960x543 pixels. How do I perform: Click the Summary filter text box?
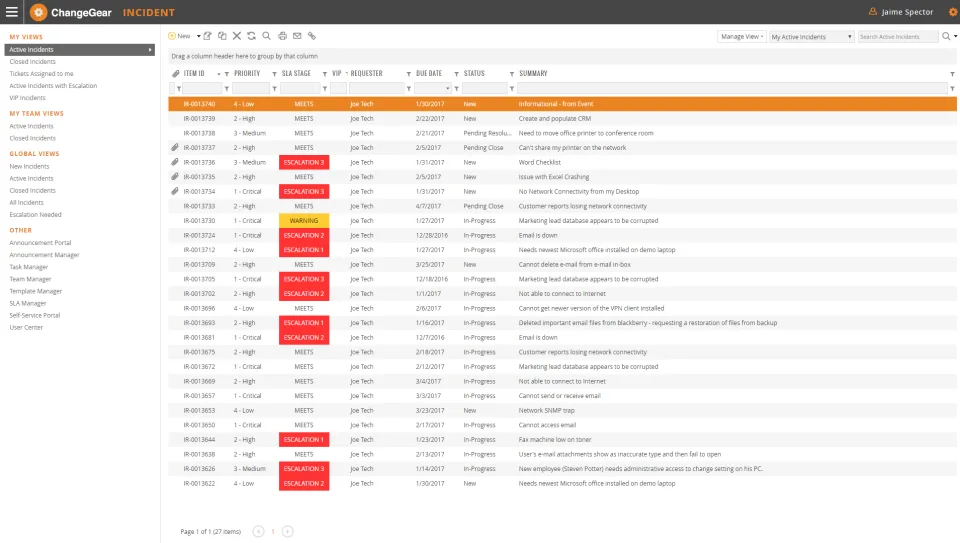[732, 89]
